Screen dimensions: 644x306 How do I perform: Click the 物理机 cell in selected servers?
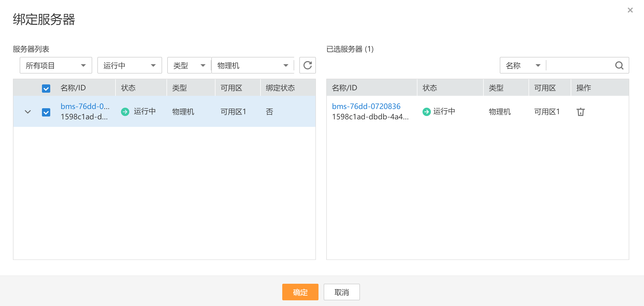click(500, 112)
